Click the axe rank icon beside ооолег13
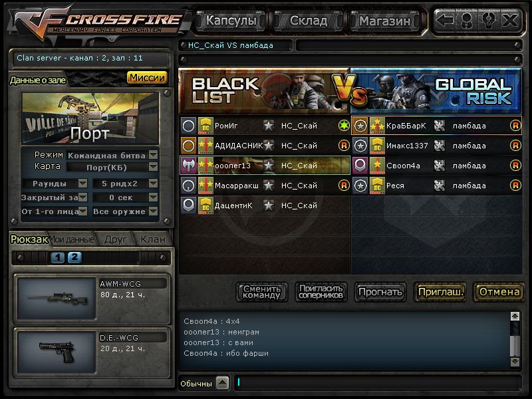532x399 pixels. [x=189, y=166]
